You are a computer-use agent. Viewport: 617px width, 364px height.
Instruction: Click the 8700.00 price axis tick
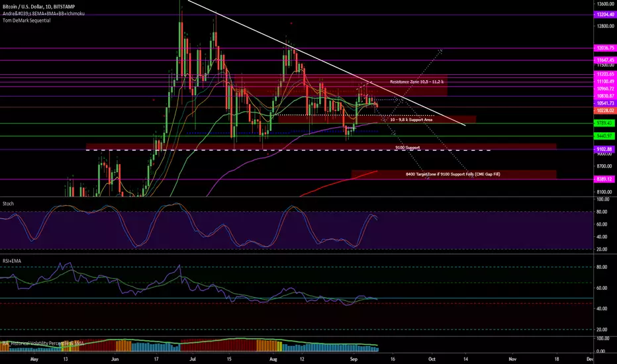(604, 167)
